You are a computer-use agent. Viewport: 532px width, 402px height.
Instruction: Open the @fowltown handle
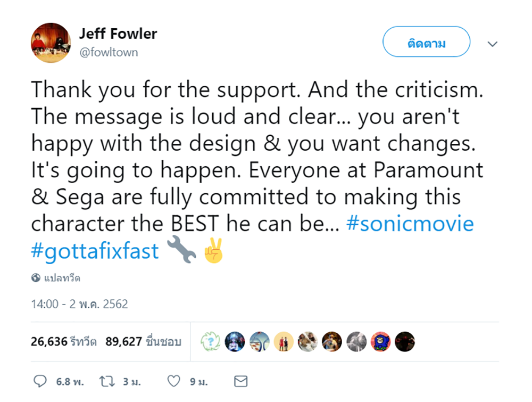pos(109,52)
